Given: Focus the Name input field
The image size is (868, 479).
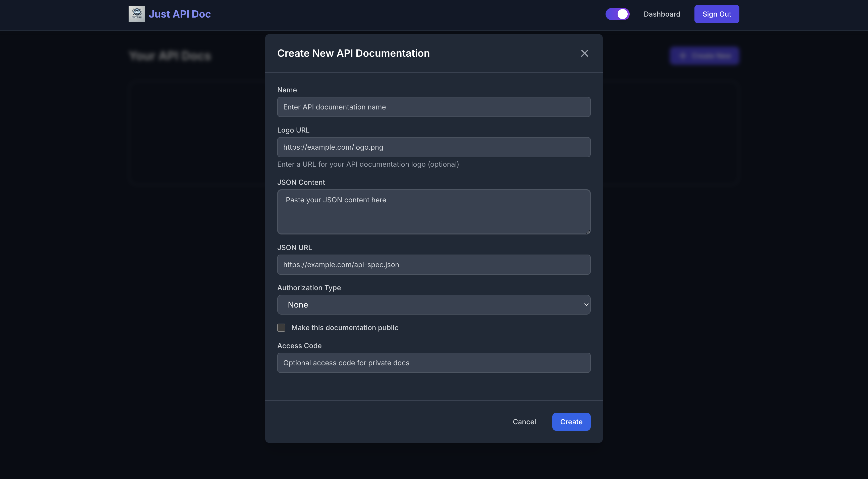Looking at the screenshot, I should pos(433,107).
